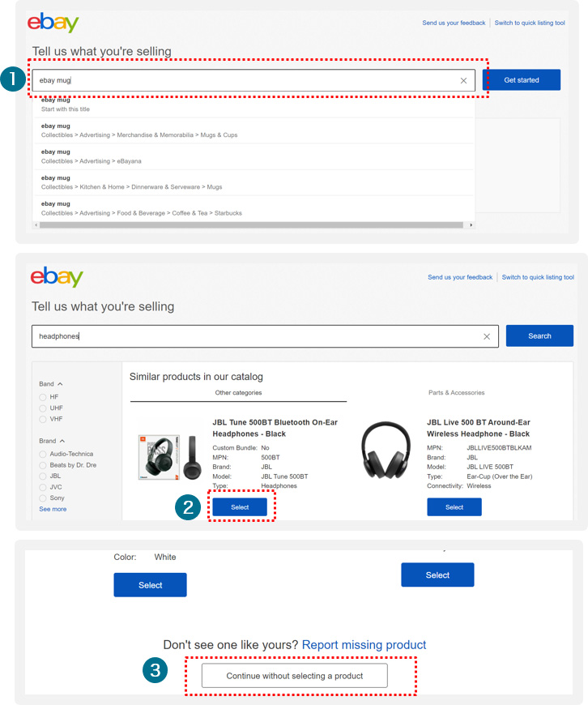Click the Type value 'Ear-Cup (Over the Ear)'
This screenshot has height=705, width=588.
[500, 476]
